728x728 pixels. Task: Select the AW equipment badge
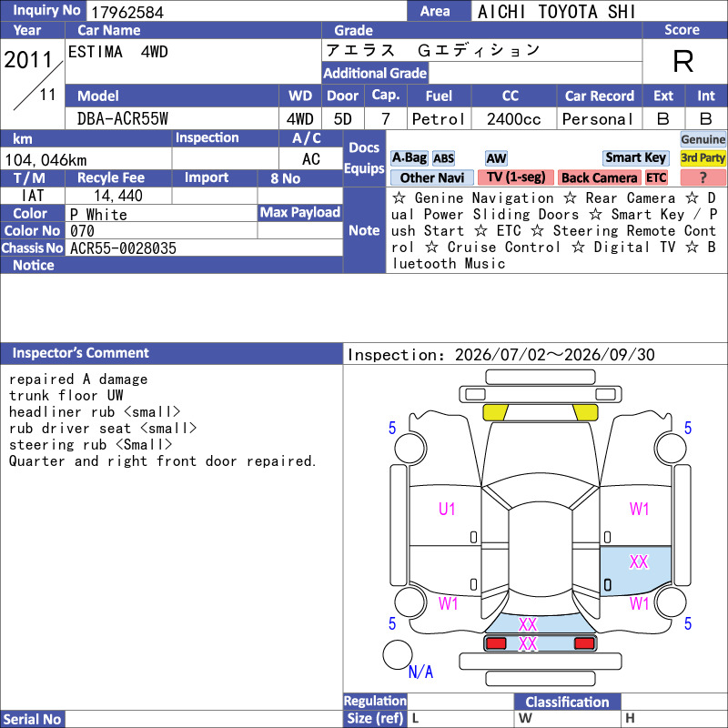pos(496,158)
